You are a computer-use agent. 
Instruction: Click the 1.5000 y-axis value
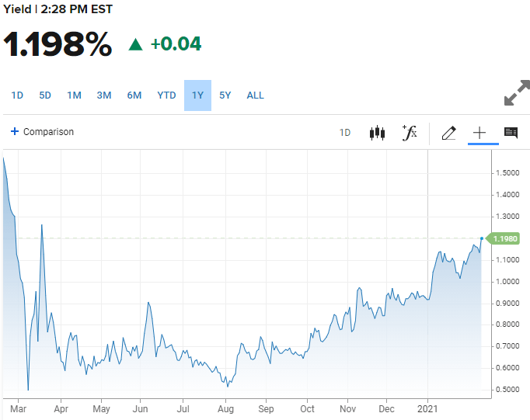pos(507,173)
